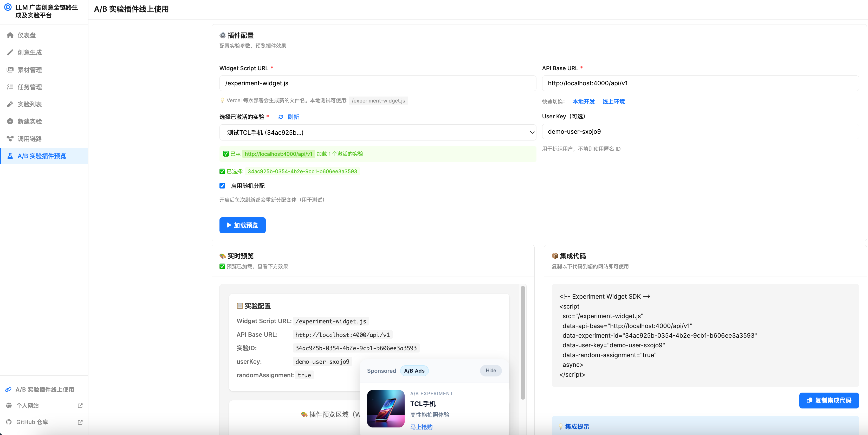Open 创意生成 sidebar item
868x435 pixels.
44,53
